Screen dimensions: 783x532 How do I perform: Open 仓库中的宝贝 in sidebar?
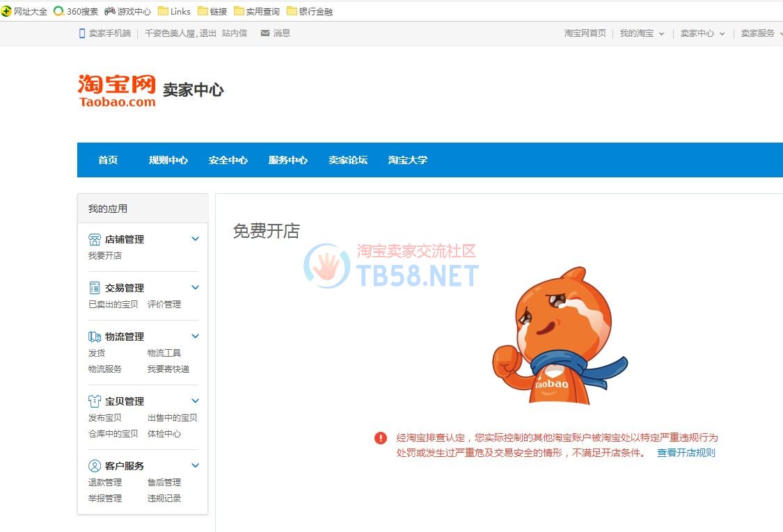(113, 434)
